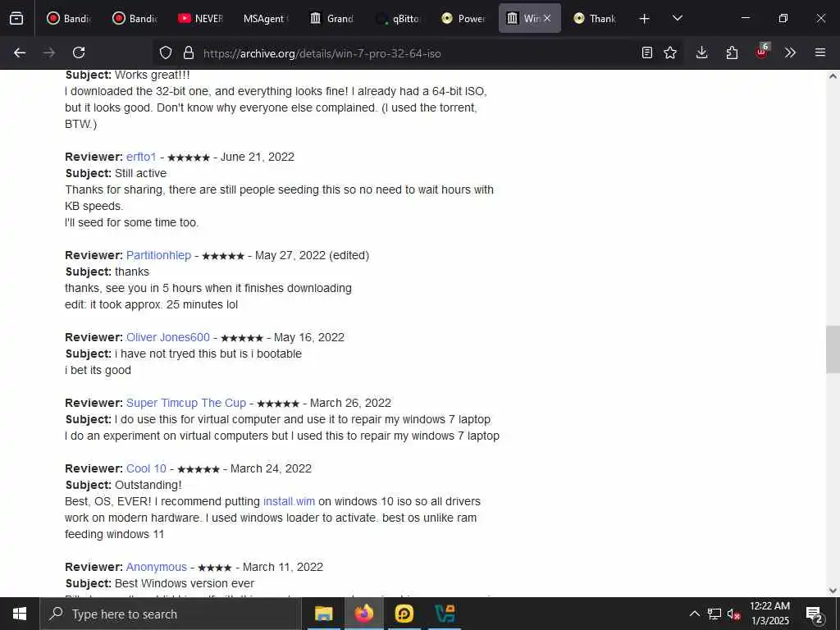The width and height of the screenshot is (840, 630).
Task: Open the Downloads panel
Action: (x=701, y=52)
